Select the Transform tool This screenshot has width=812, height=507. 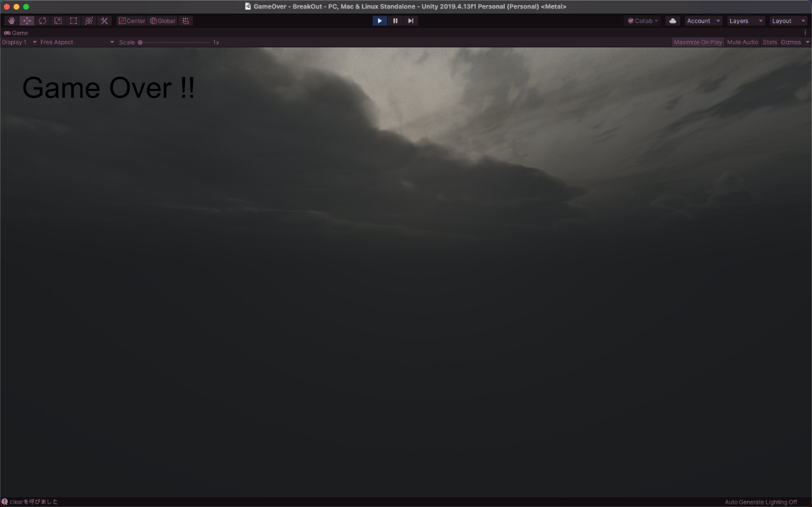[x=89, y=21]
